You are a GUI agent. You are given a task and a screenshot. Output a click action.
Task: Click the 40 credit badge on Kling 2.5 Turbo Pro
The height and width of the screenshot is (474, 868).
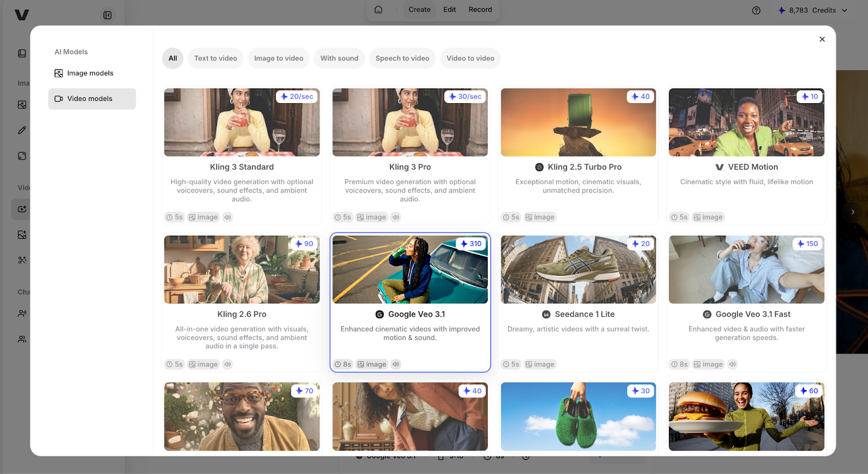click(640, 97)
